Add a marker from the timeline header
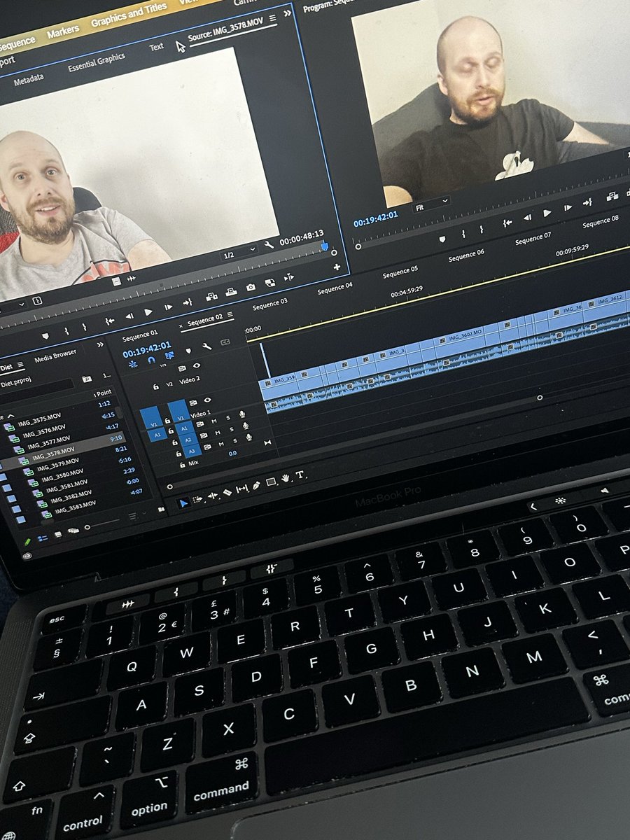Image resolution: width=630 pixels, height=840 pixels. 188,351
